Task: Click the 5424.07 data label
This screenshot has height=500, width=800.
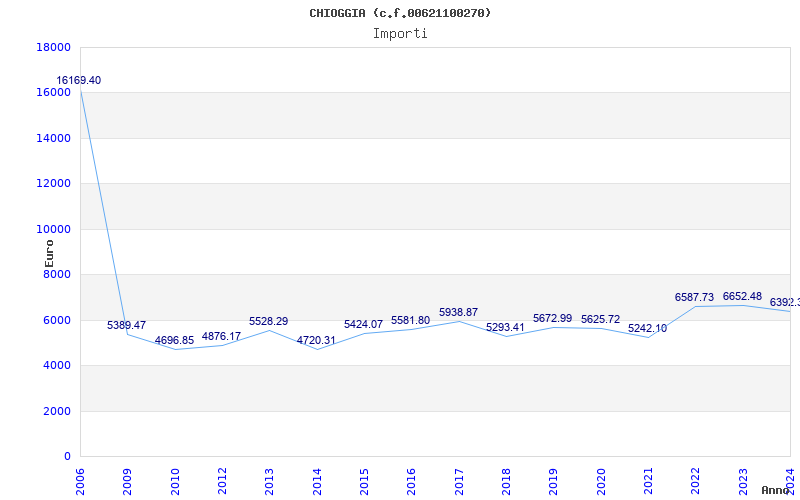Action: pyautogui.click(x=363, y=324)
